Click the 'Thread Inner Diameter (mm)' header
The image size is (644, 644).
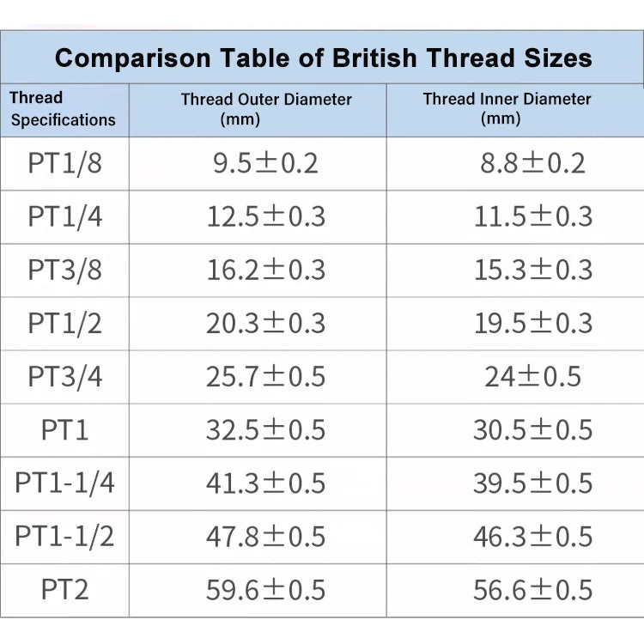coord(507,108)
